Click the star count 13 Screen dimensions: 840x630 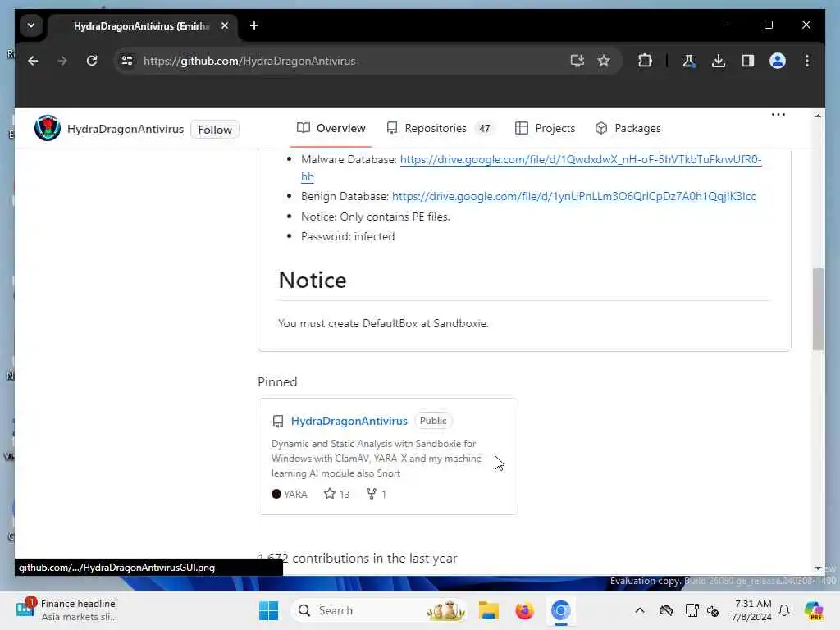[x=336, y=494]
